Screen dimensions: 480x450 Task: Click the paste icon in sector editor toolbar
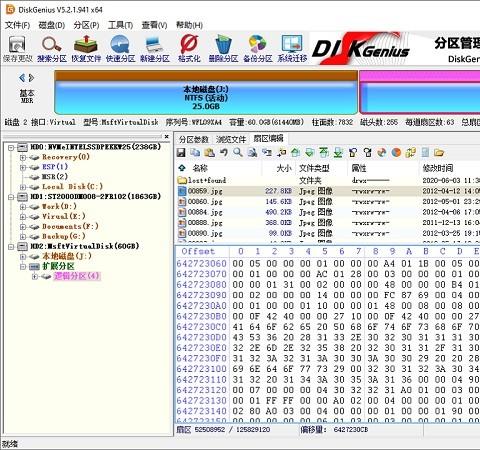pos(209,153)
